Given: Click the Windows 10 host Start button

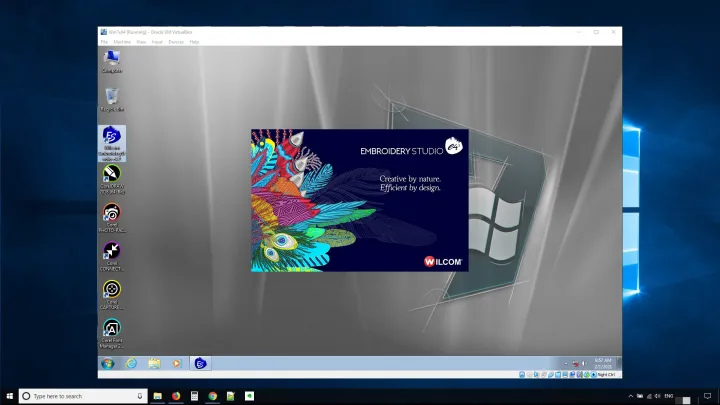Looking at the screenshot, I should 9,396.
